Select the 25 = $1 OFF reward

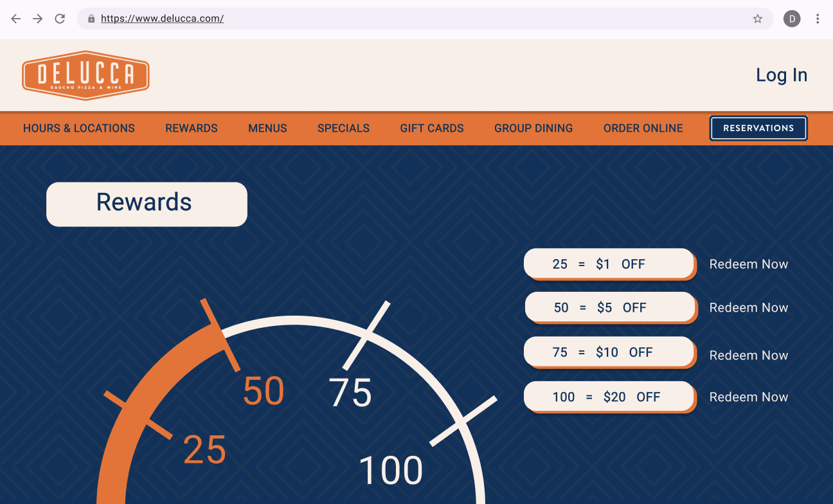610,264
